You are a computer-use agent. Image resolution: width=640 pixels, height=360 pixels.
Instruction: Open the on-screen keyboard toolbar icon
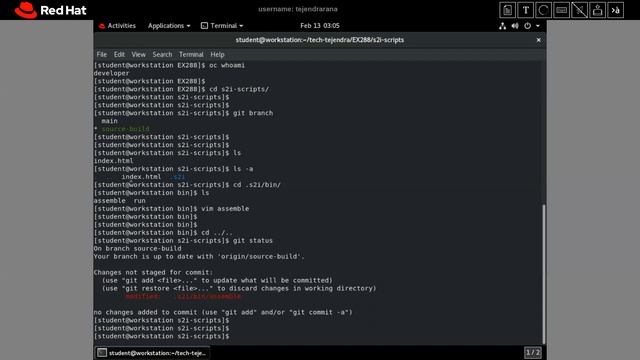click(x=562, y=10)
